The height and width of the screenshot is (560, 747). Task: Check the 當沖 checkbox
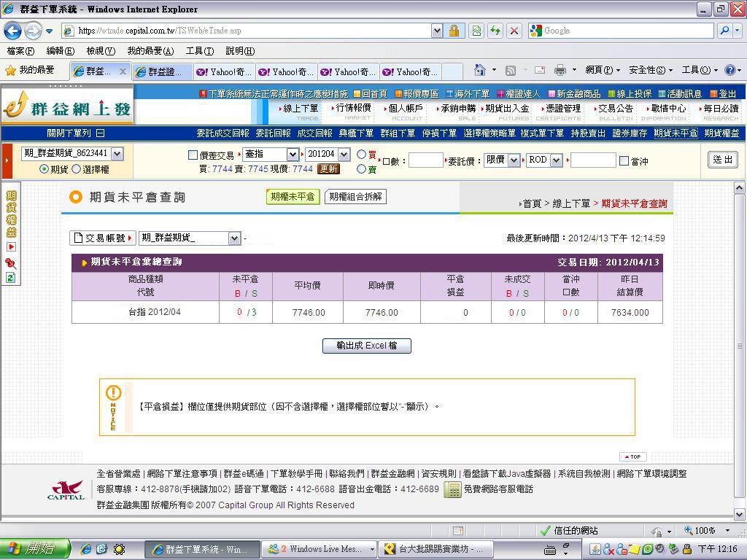[624, 160]
